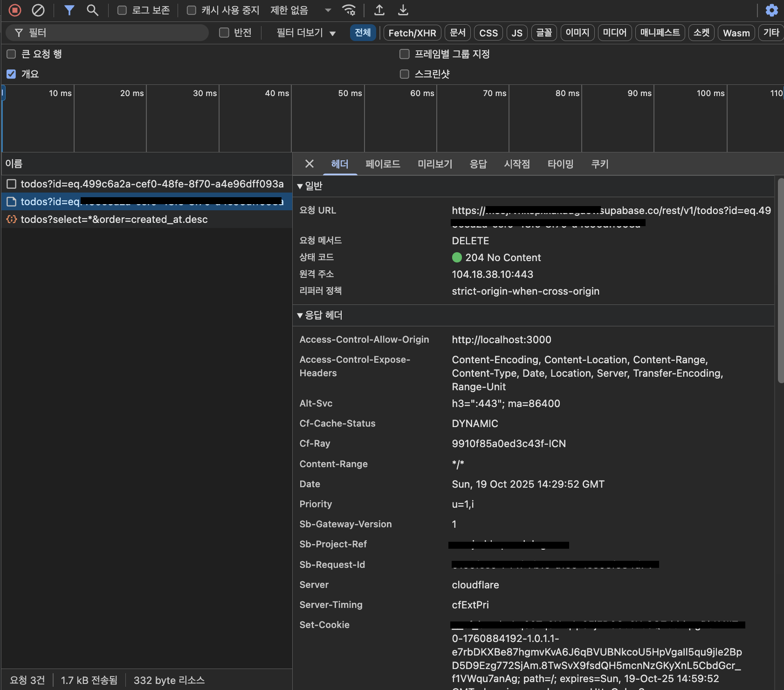Import HAR file with upload icon

tap(379, 10)
